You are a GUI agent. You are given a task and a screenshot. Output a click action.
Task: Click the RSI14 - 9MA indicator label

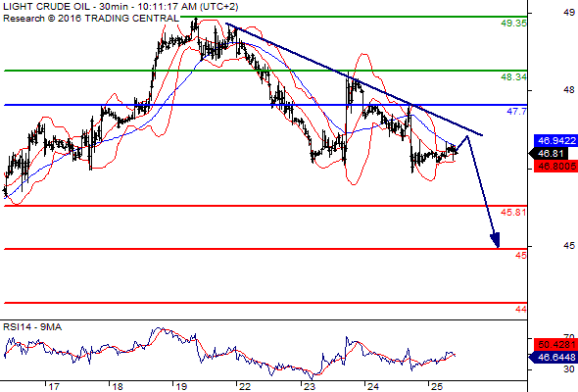click(x=32, y=327)
